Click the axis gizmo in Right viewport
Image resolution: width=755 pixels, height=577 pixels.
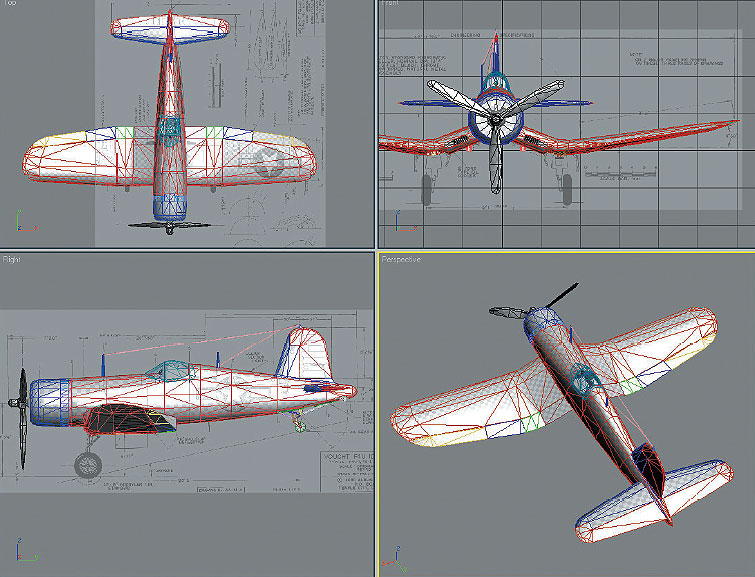22,550
